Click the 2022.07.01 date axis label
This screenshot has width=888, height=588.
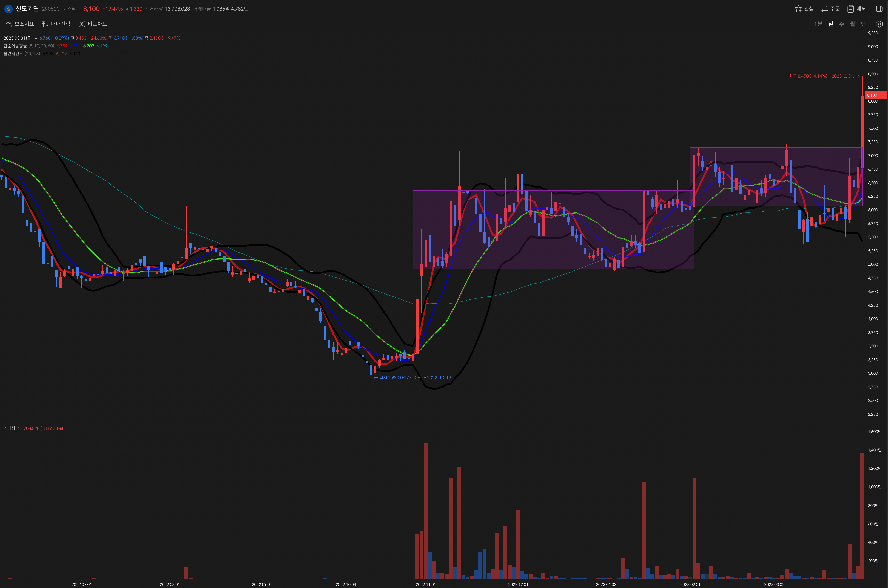point(81,584)
